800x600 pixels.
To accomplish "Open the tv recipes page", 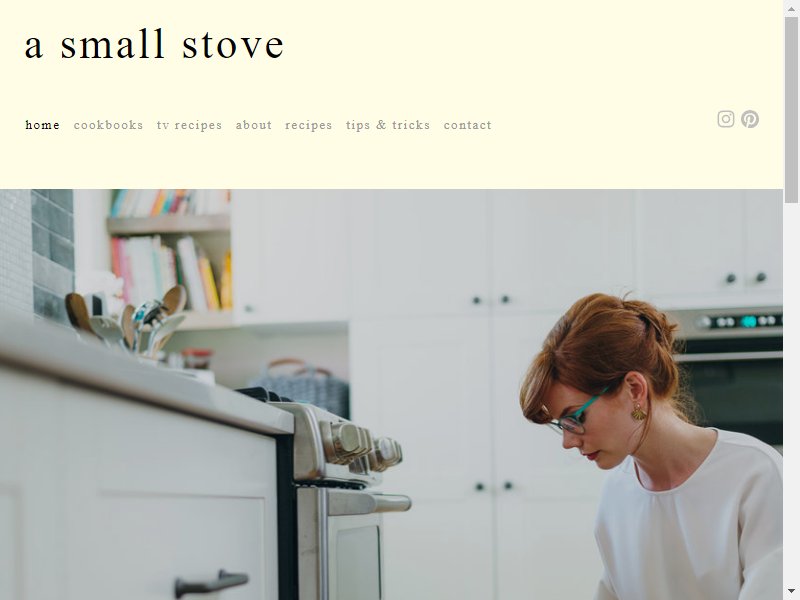I will coord(189,125).
